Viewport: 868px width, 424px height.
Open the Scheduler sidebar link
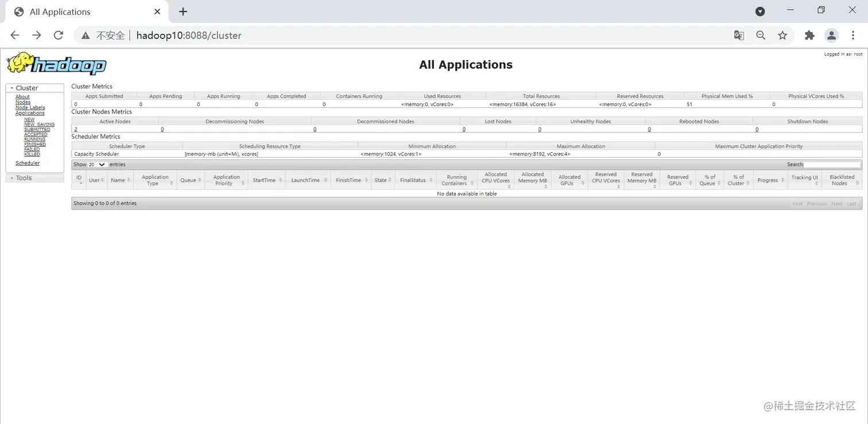point(28,164)
